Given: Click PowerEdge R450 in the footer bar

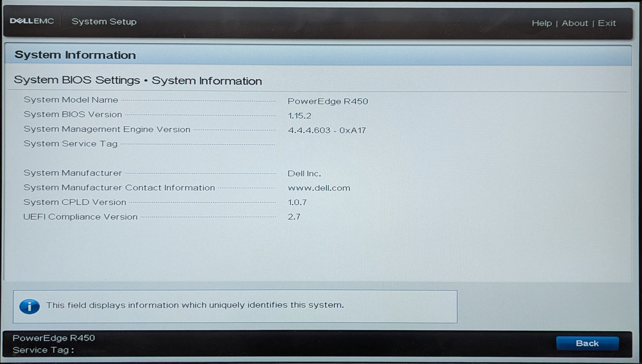Looking at the screenshot, I should point(54,338).
